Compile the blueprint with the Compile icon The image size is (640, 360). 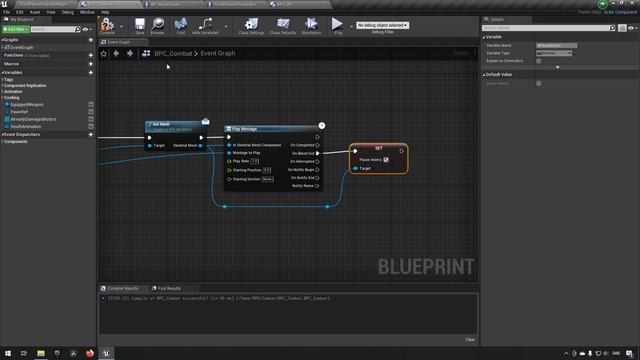pyautogui.click(x=107, y=24)
